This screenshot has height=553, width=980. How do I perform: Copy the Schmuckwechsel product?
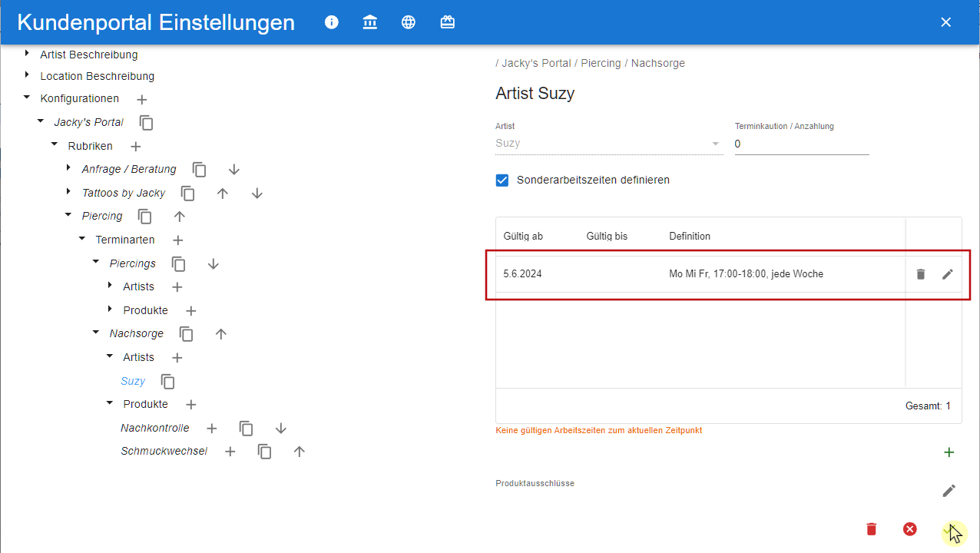[x=265, y=452]
